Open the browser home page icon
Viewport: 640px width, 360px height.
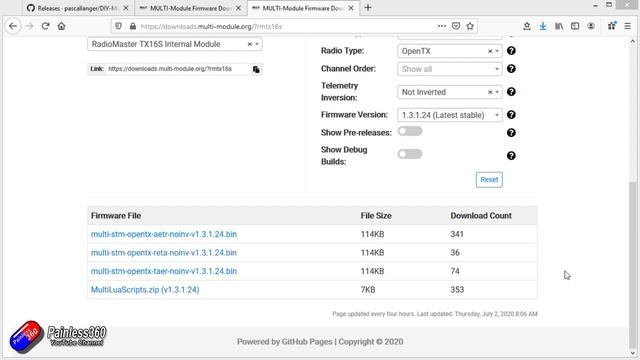(61, 26)
